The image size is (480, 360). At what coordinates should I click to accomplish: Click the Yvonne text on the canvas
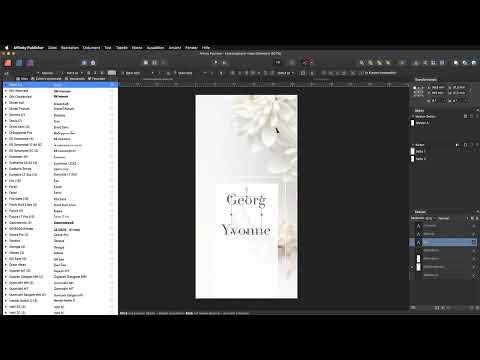(x=246, y=230)
